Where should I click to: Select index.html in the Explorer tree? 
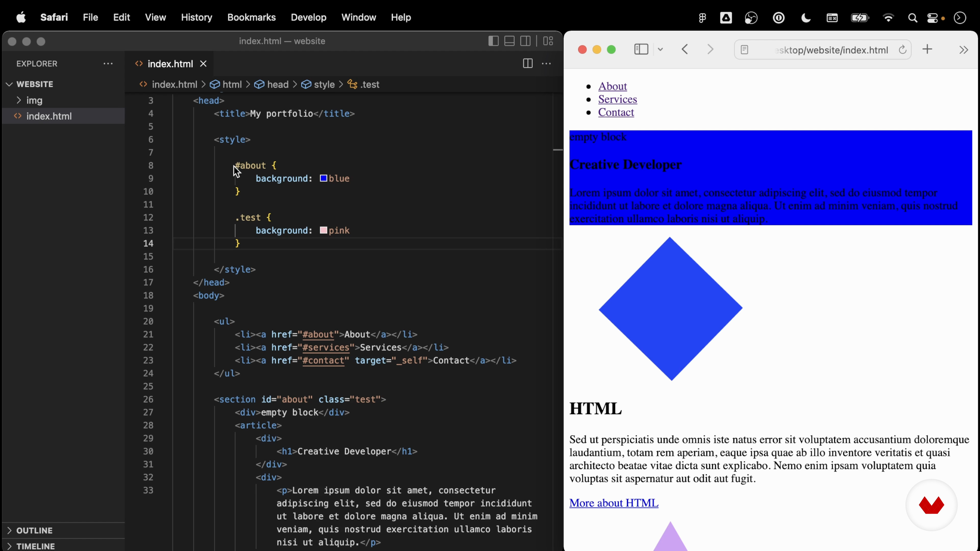pyautogui.click(x=64, y=116)
